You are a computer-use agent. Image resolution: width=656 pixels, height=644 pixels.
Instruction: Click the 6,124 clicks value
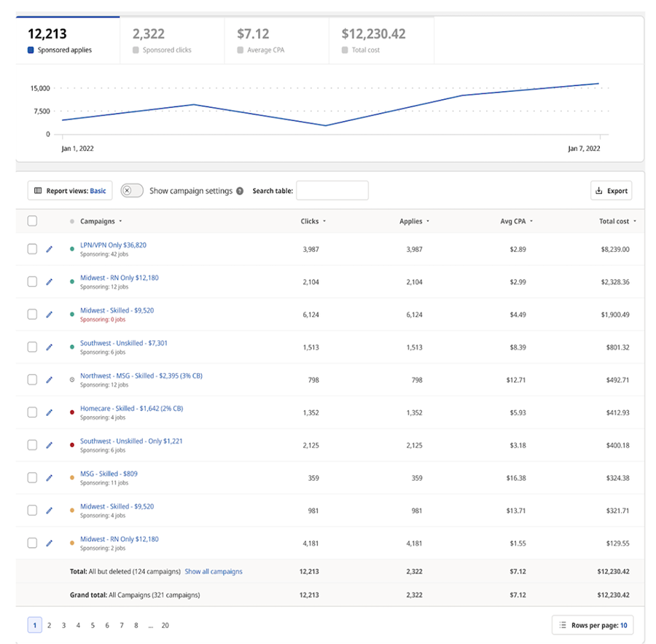point(311,315)
